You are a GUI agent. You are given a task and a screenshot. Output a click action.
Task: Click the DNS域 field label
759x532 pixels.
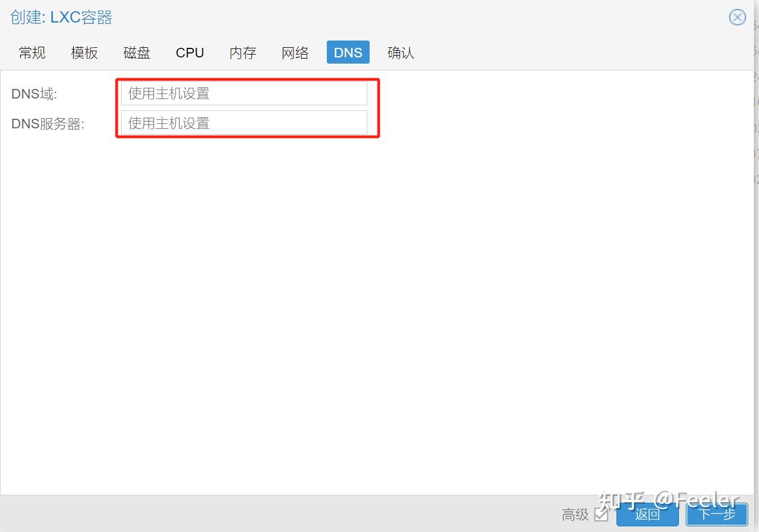click(34, 93)
